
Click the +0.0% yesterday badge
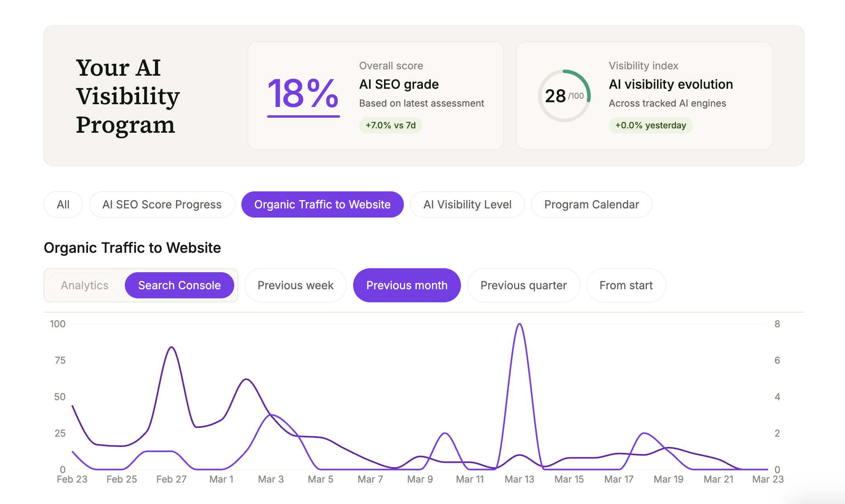point(650,125)
